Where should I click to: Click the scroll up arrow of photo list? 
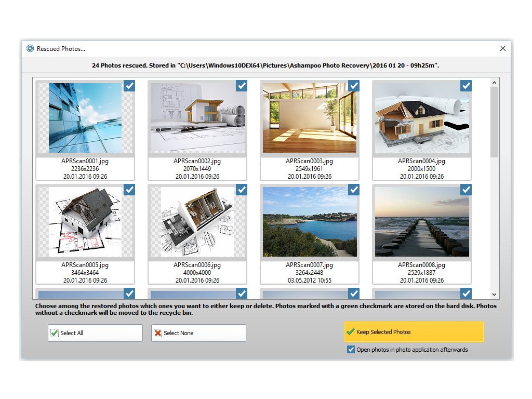(x=495, y=83)
